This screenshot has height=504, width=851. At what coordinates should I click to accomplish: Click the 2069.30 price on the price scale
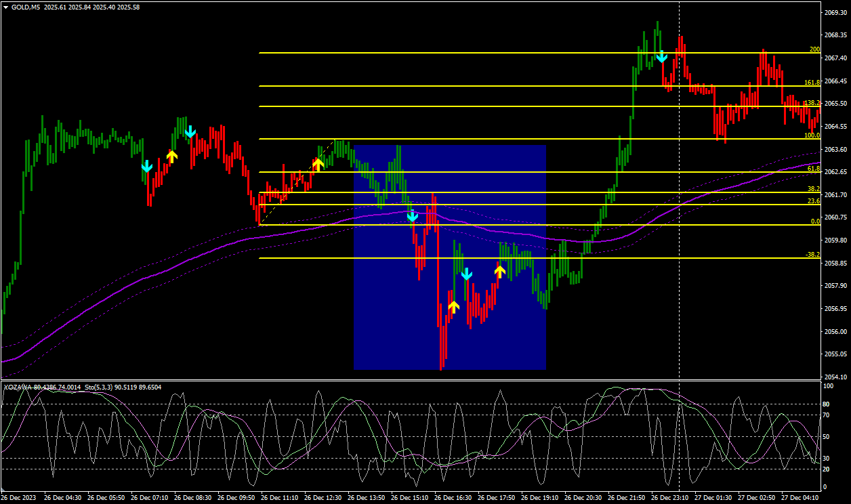(x=835, y=13)
